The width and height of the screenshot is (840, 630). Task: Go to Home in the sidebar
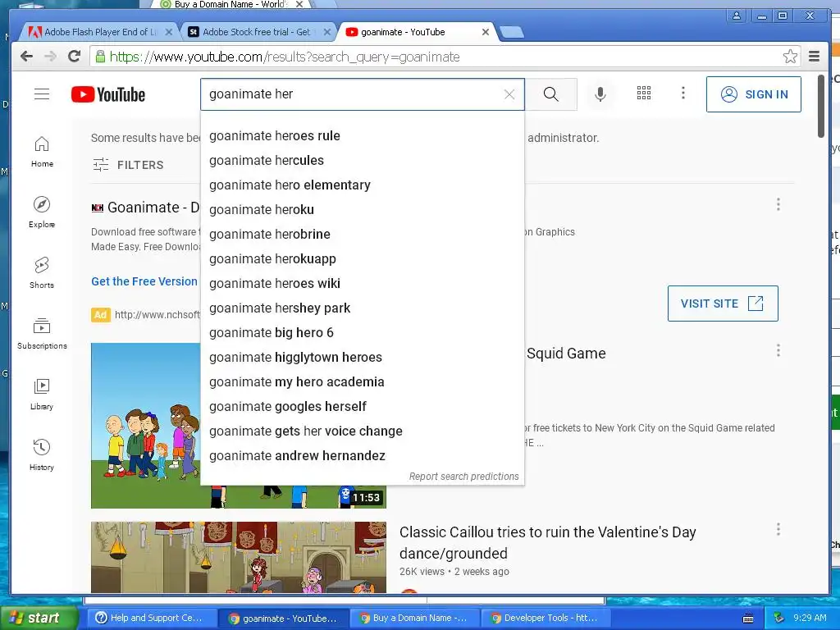click(x=42, y=152)
